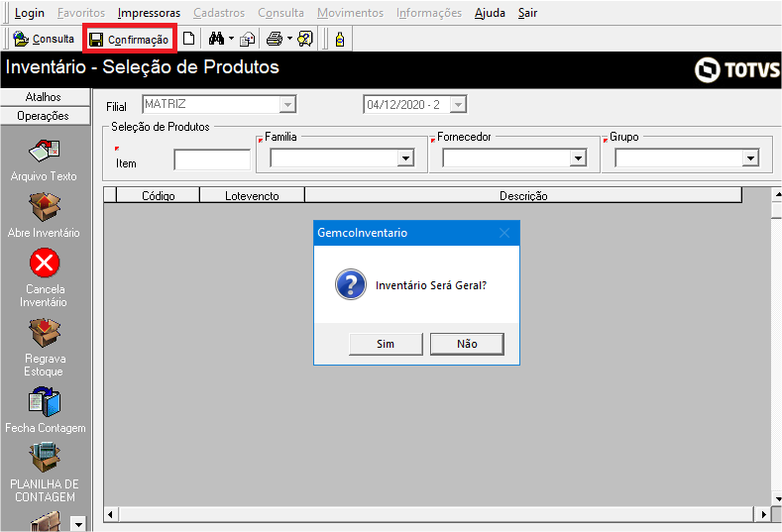Click the blank new document icon
The image size is (782, 532).
[188, 39]
